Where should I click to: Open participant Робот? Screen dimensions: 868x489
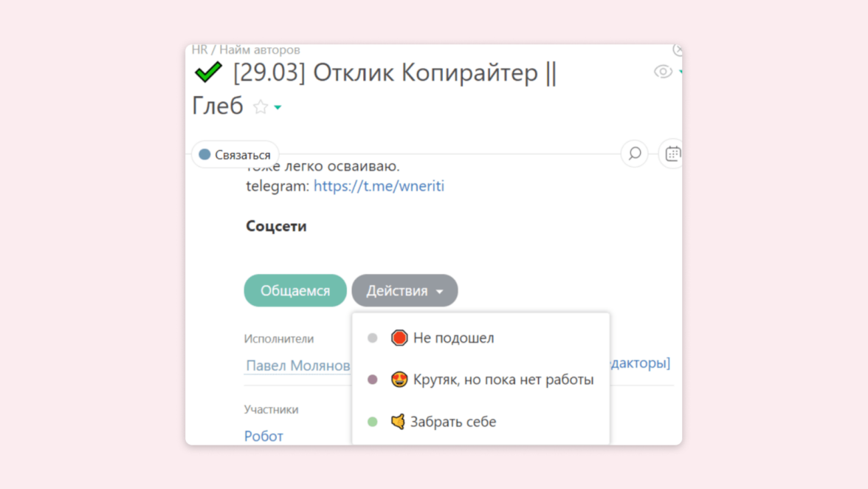pyautogui.click(x=263, y=436)
